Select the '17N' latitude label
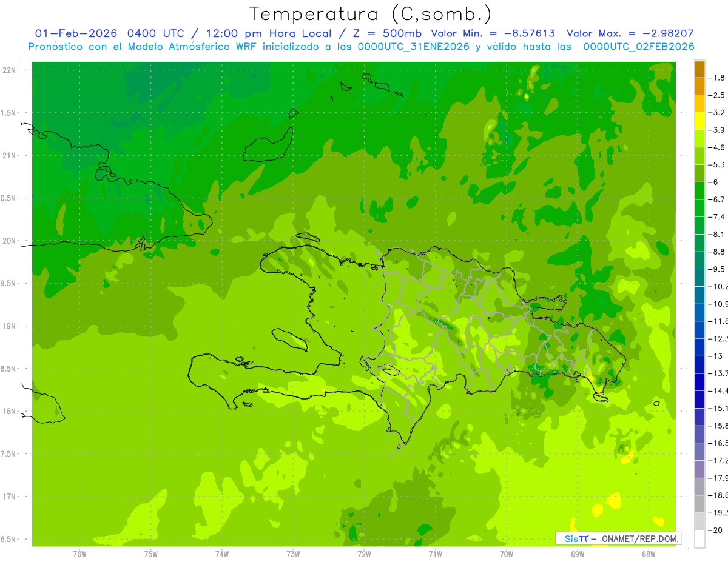The height and width of the screenshot is (562, 728). 10,497
